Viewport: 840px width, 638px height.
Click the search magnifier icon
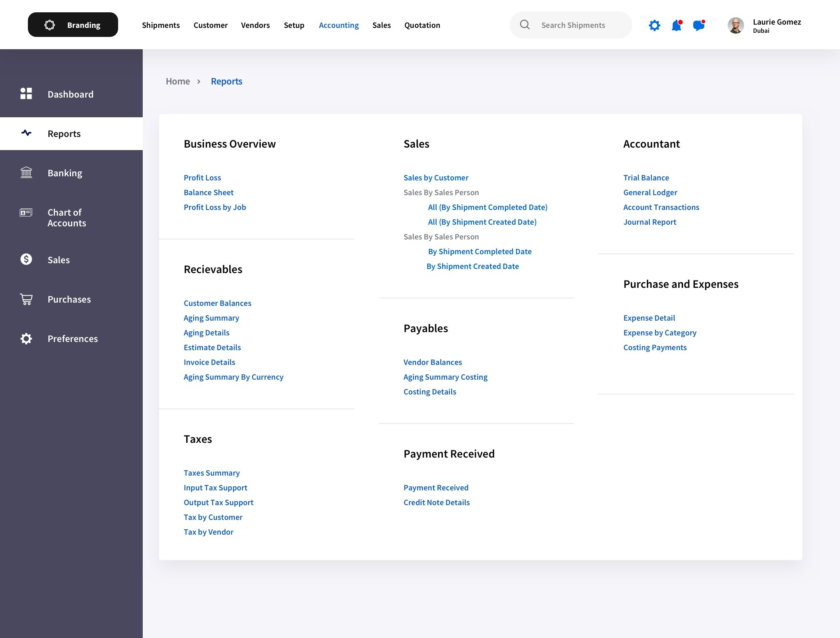[525, 25]
